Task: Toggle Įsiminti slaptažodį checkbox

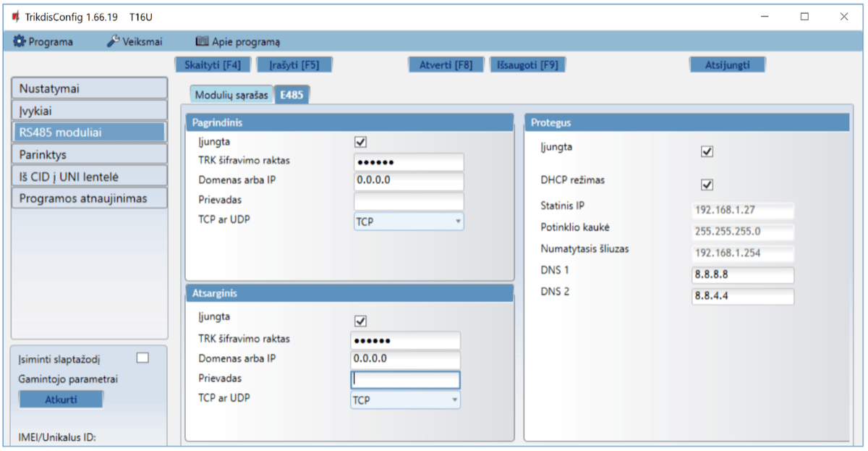Action: pos(142,357)
